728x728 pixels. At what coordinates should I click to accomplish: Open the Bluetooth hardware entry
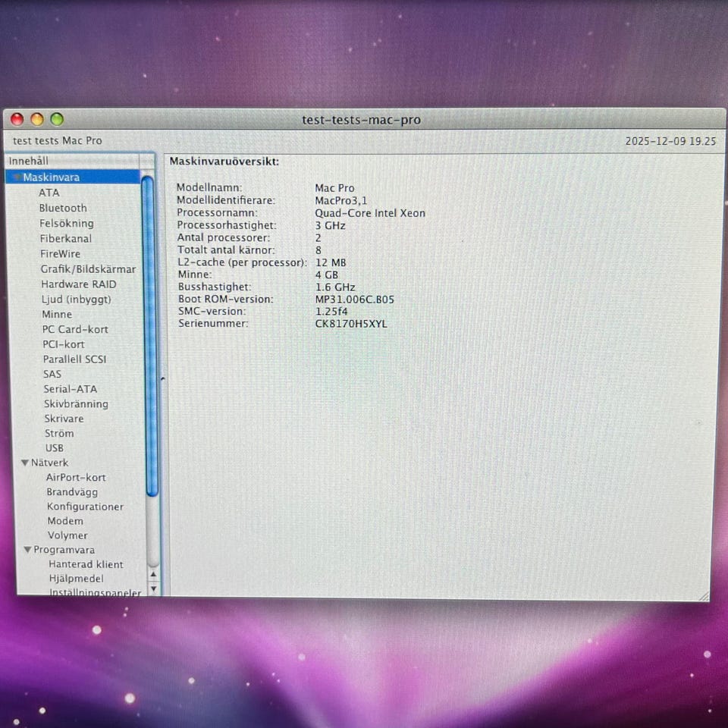[63, 208]
